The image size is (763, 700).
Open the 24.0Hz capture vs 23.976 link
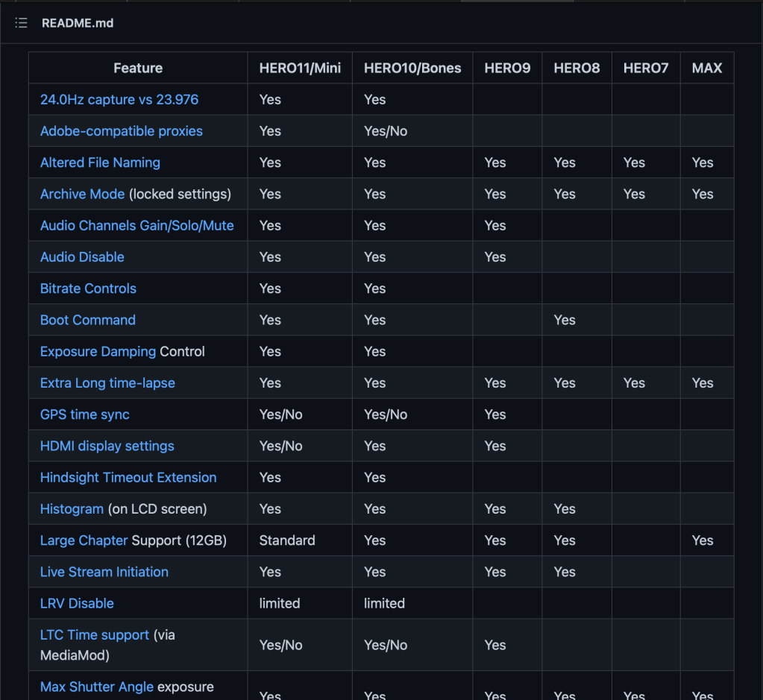[119, 99]
